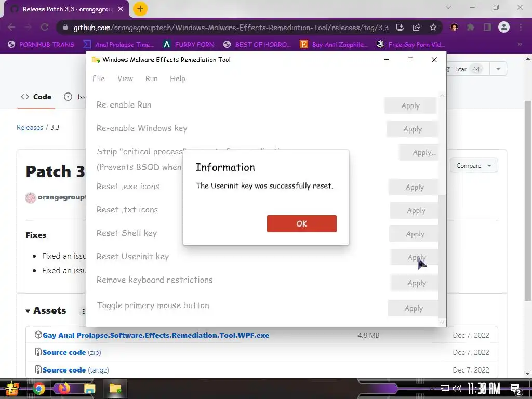Open the avatar extension icon in toolbar

(x=454, y=27)
